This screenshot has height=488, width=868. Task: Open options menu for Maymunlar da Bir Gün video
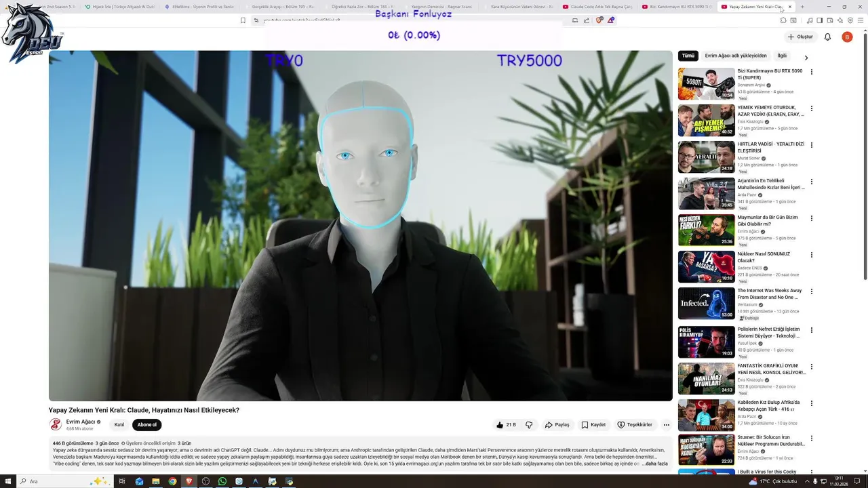[812, 218]
